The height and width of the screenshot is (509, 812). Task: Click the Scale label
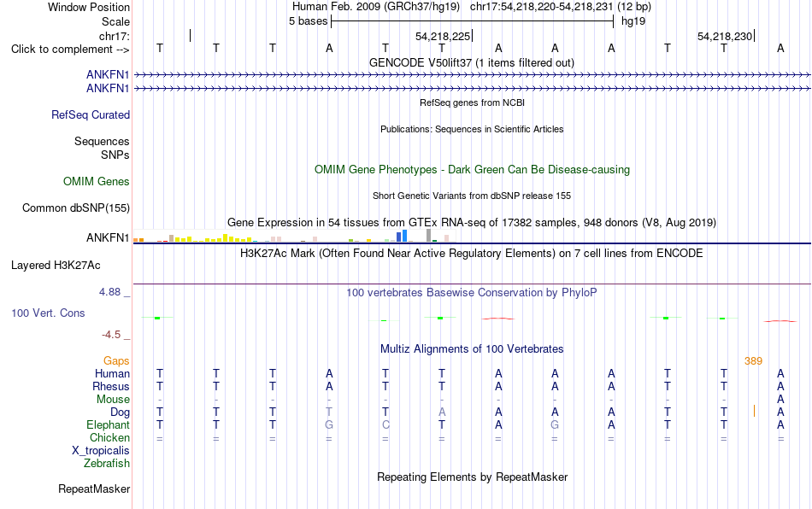click(x=115, y=21)
